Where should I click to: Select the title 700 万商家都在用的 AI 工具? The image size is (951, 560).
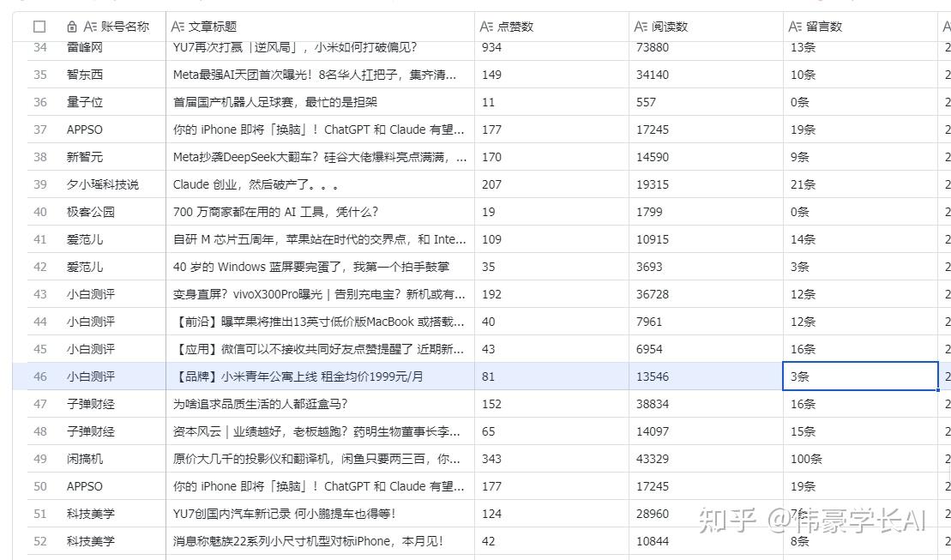tap(275, 212)
